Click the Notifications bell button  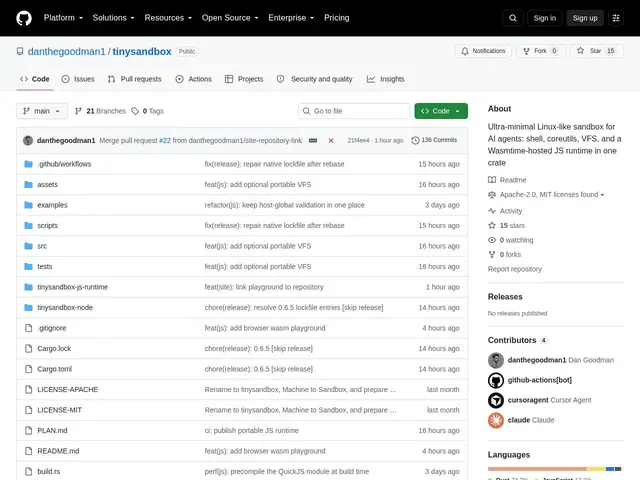pyautogui.click(x=483, y=51)
